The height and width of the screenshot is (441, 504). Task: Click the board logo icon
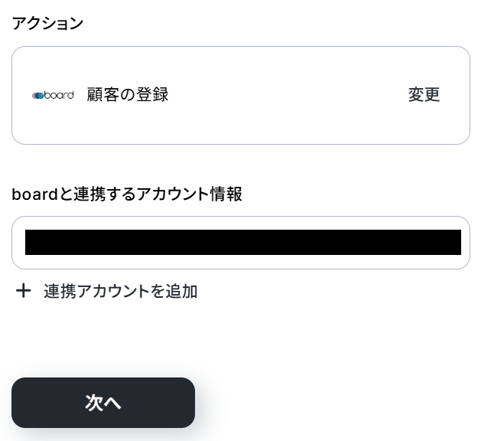(x=53, y=95)
